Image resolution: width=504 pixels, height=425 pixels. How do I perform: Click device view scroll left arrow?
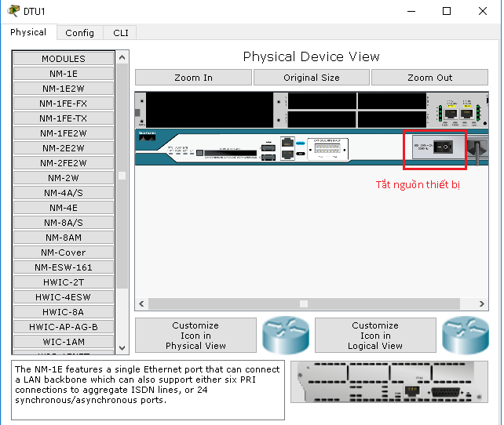click(x=141, y=303)
